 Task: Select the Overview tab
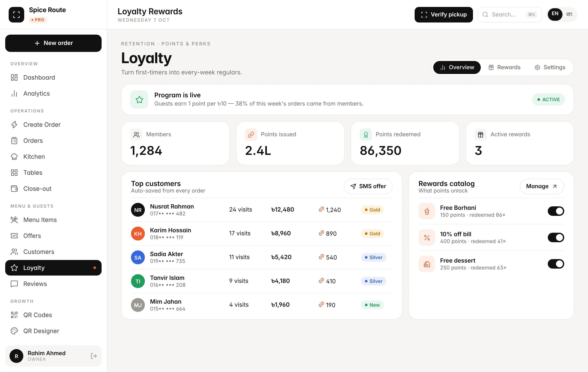[457, 67]
